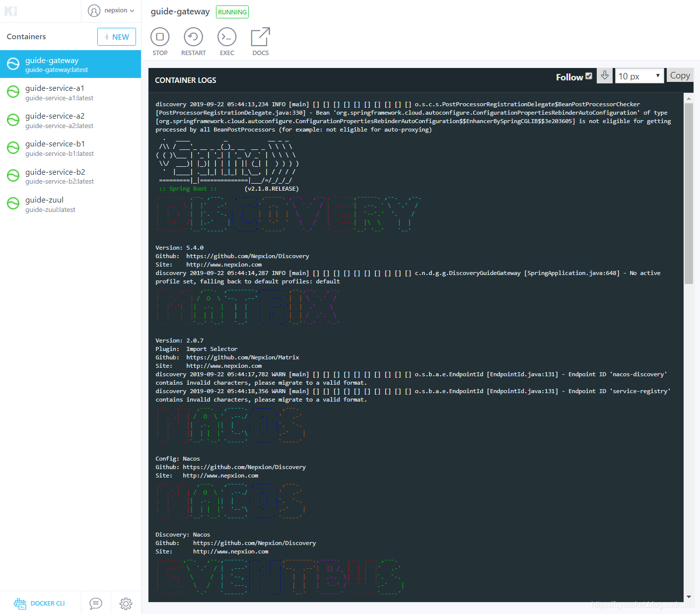Click 'Version: 2.0.7' log line
The width and height of the screenshot is (700, 614).
[180, 341]
